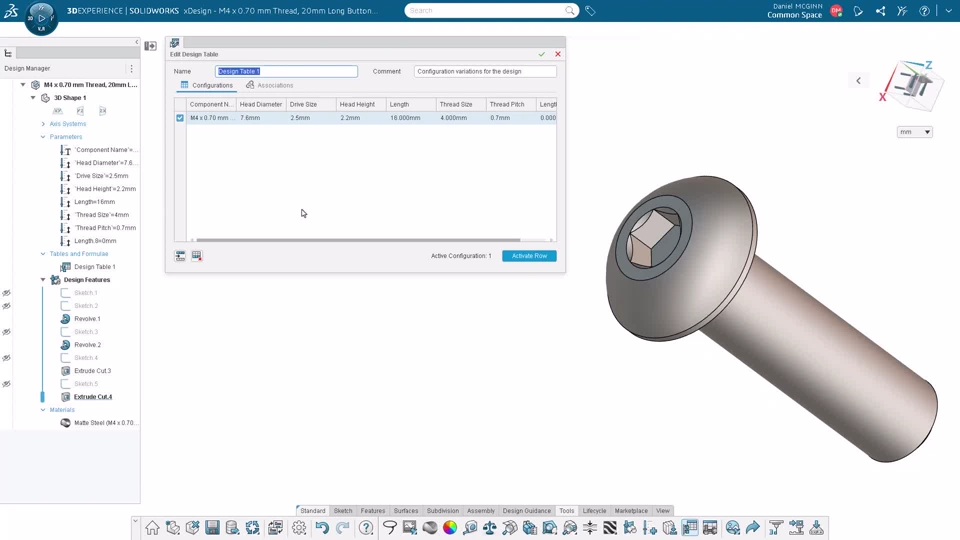Select Extrude Cut.4 feature in tree

point(93,397)
